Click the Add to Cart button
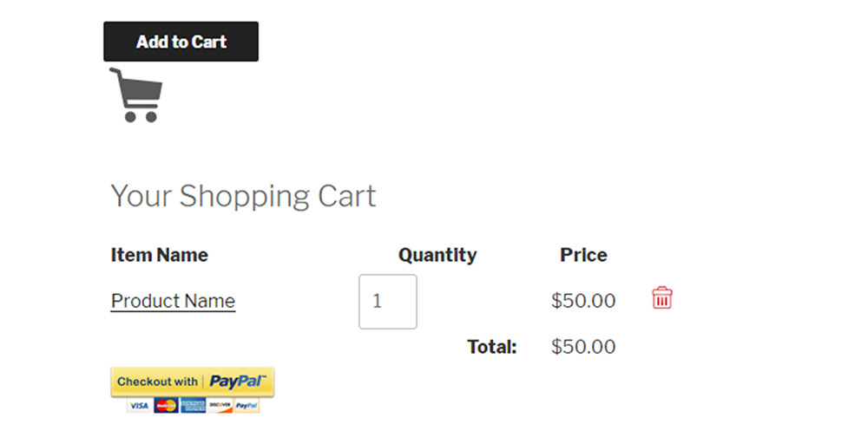This screenshot has height=437, width=868. point(181,42)
